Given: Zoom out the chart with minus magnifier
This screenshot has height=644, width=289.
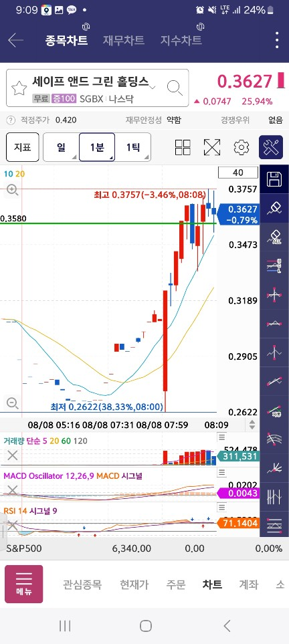Looking at the screenshot, I should [12, 404].
